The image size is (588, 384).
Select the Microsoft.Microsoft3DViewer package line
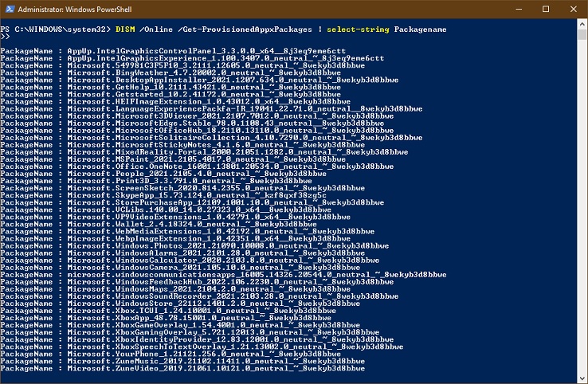pyautogui.click(x=197, y=116)
